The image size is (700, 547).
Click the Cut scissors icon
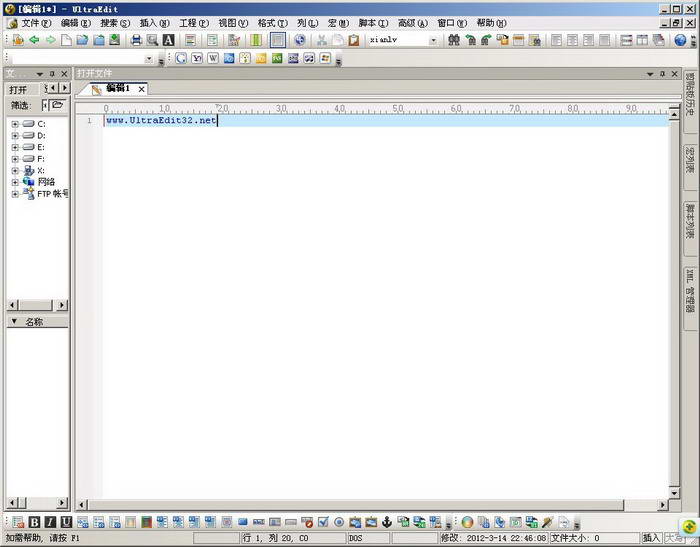coord(322,40)
